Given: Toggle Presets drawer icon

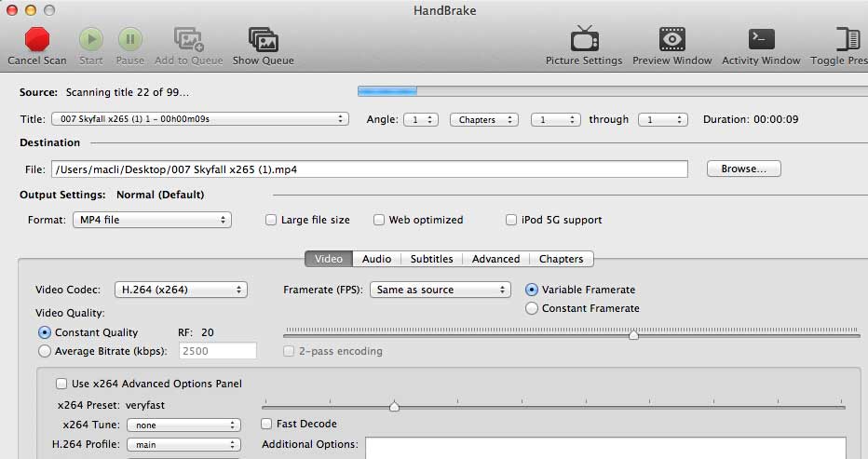Looking at the screenshot, I should (848, 39).
